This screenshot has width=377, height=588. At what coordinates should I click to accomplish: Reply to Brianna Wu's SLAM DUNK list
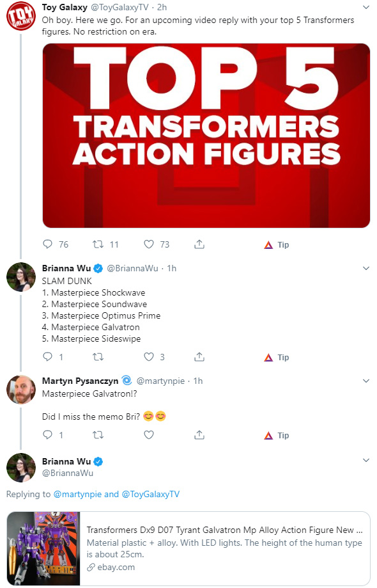click(x=47, y=356)
